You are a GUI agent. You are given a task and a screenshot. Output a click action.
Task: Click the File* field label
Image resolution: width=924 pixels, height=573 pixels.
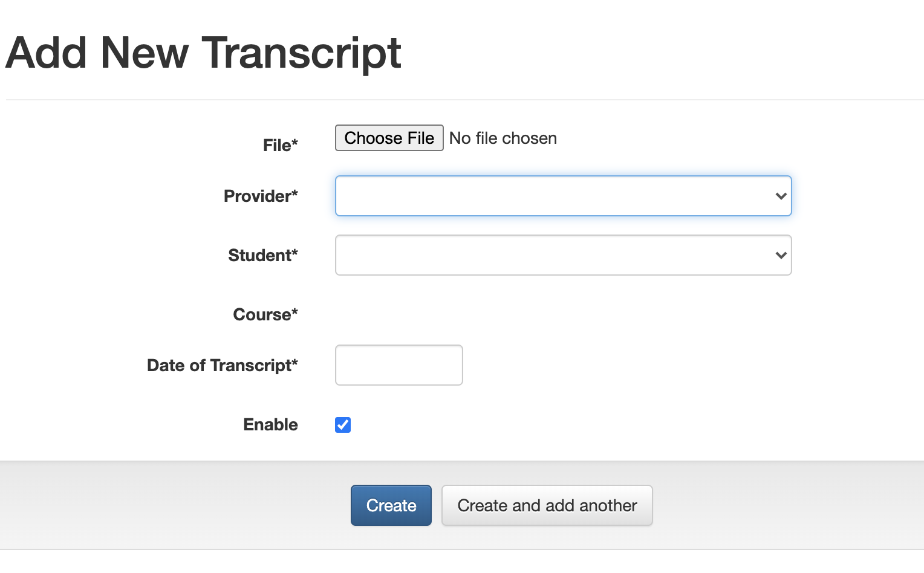(280, 145)
